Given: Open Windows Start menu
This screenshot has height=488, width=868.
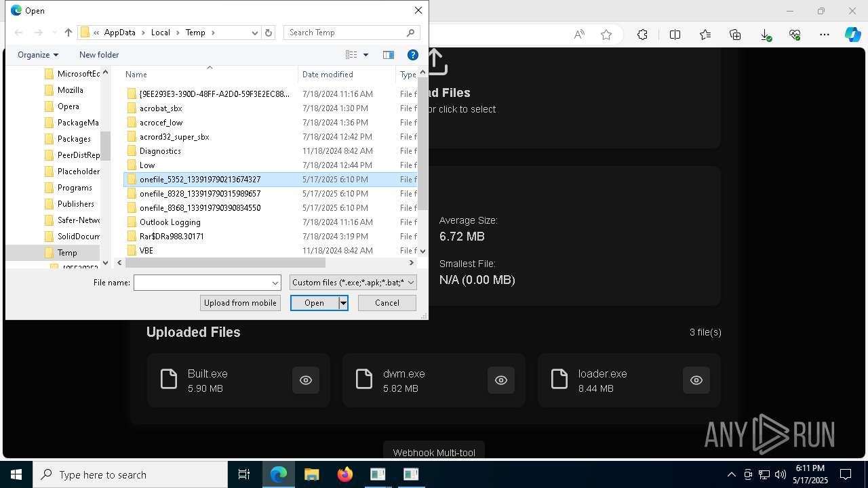Looking at the screenshot, I should (16, 474).
